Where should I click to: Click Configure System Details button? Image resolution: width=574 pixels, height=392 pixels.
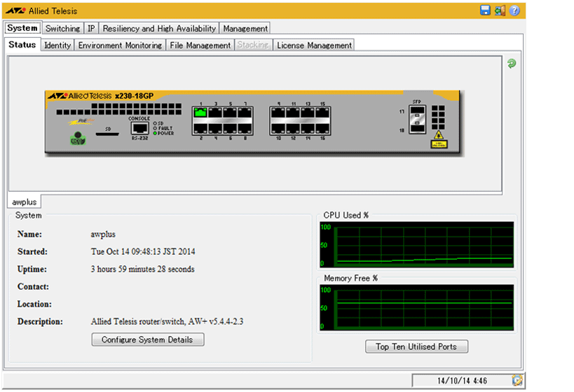147,339
